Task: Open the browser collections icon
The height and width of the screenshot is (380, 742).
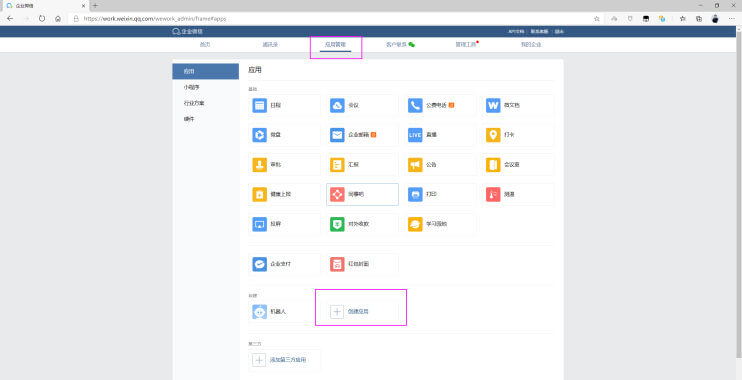Action: [x=699, y=18]
